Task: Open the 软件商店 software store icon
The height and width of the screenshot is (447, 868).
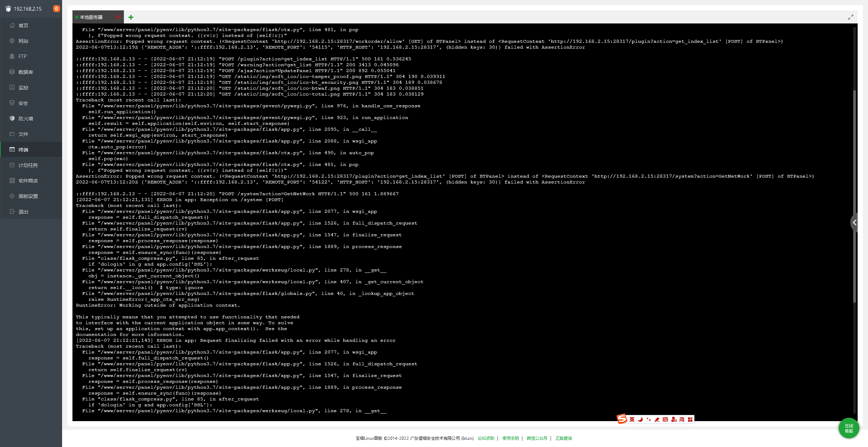Action: (12, 181)
